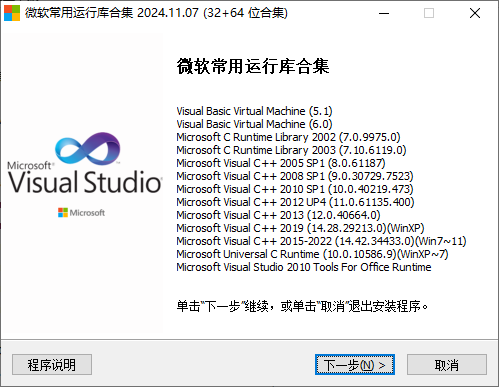Select Visual Basic Virtual Machine (5.1) line
Image resolution: width=499 pixels, height=387 pixels.
click(x=254, y=111)
